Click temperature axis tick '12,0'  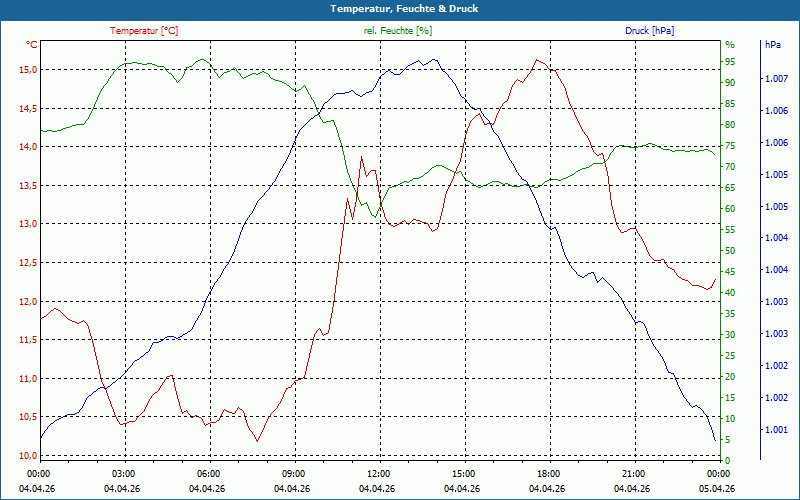click(28, 301)
